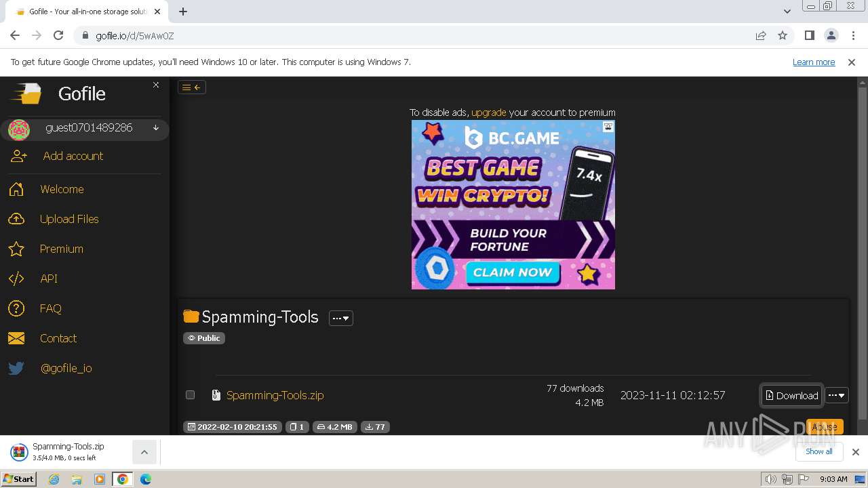Click the zip file type icon
868x488 pixels.
tap(216, 395)
